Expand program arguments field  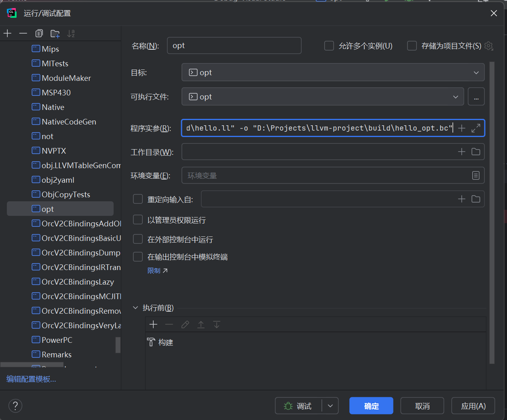[476, 128]
